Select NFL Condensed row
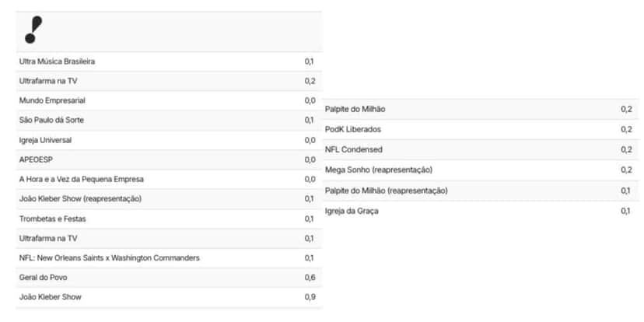Screen dimensions: 644x322 tap(481, 149)
